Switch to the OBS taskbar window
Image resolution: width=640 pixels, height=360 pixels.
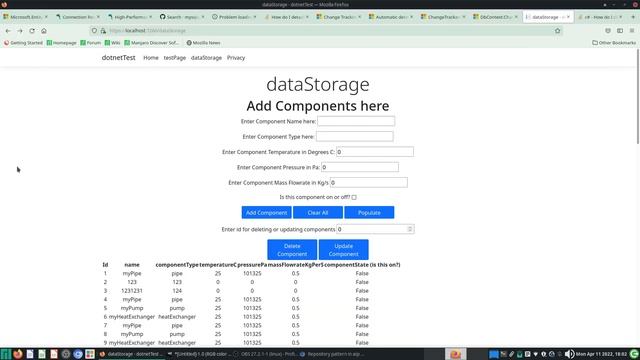(x=265, y=354)
